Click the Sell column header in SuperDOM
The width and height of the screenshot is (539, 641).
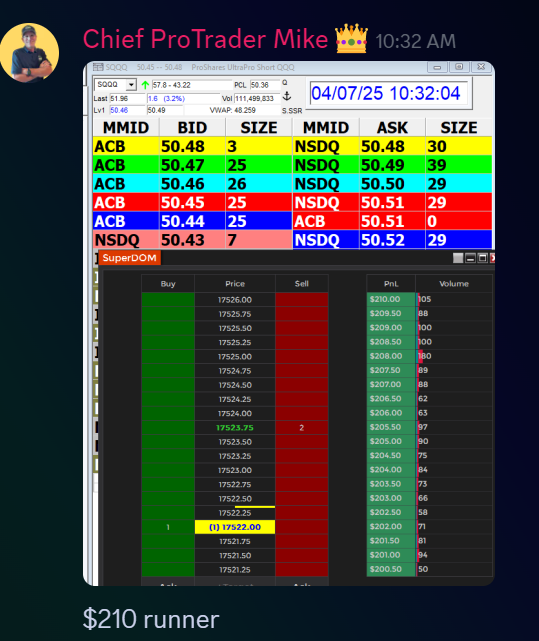point(302,284)
